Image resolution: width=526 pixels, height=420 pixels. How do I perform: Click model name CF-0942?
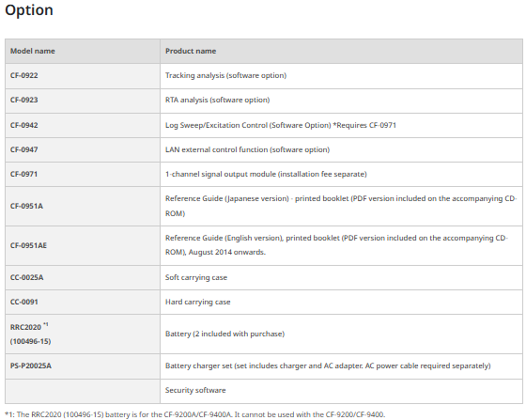pos(23,125)
